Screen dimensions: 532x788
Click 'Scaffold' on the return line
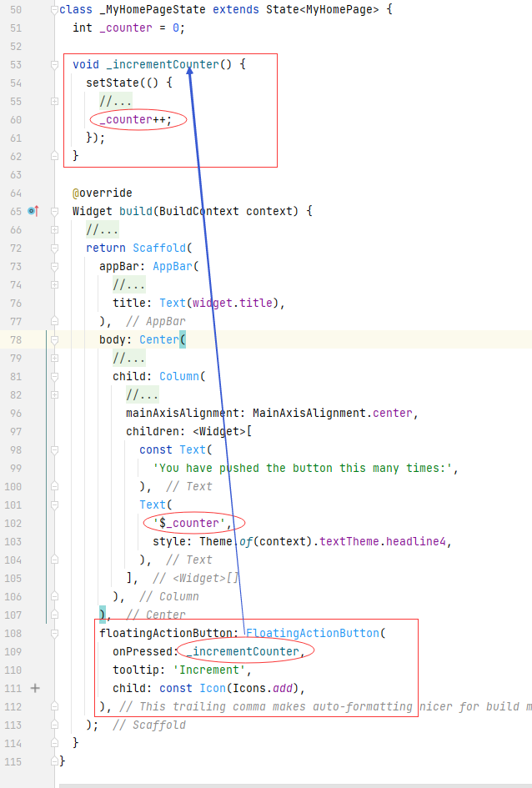159,248
